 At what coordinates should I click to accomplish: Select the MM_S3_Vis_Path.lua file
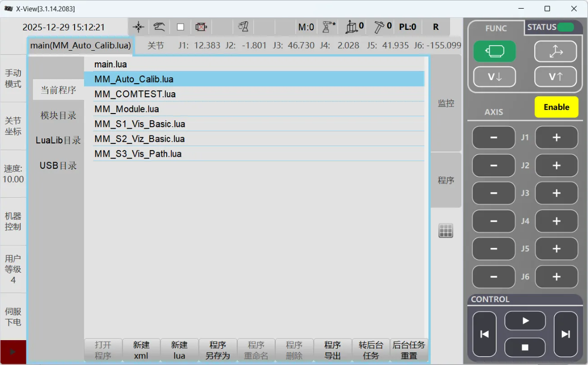tap(139, 153)
